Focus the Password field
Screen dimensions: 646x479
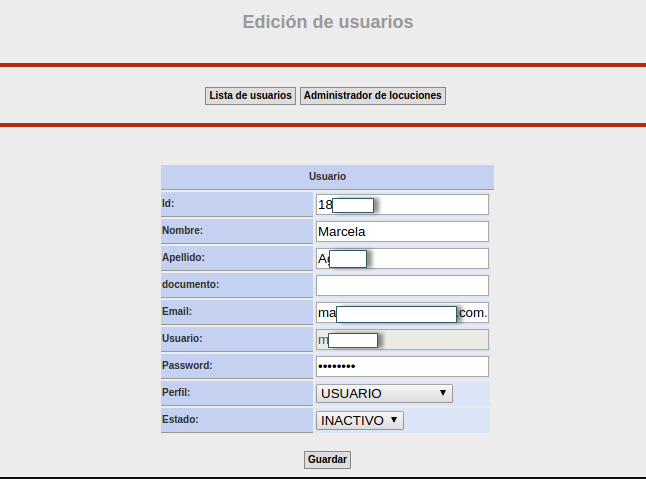point(402,367)
